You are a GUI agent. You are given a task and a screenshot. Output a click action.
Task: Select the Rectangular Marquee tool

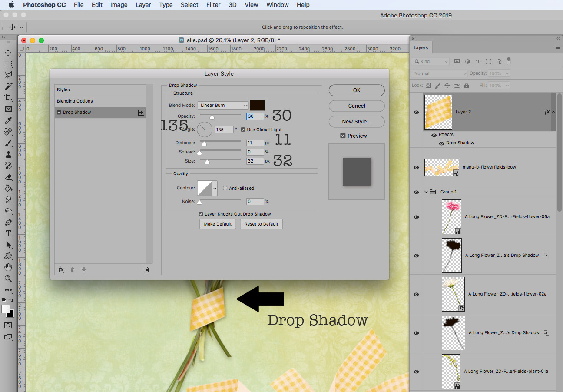[x=8, y=64]
